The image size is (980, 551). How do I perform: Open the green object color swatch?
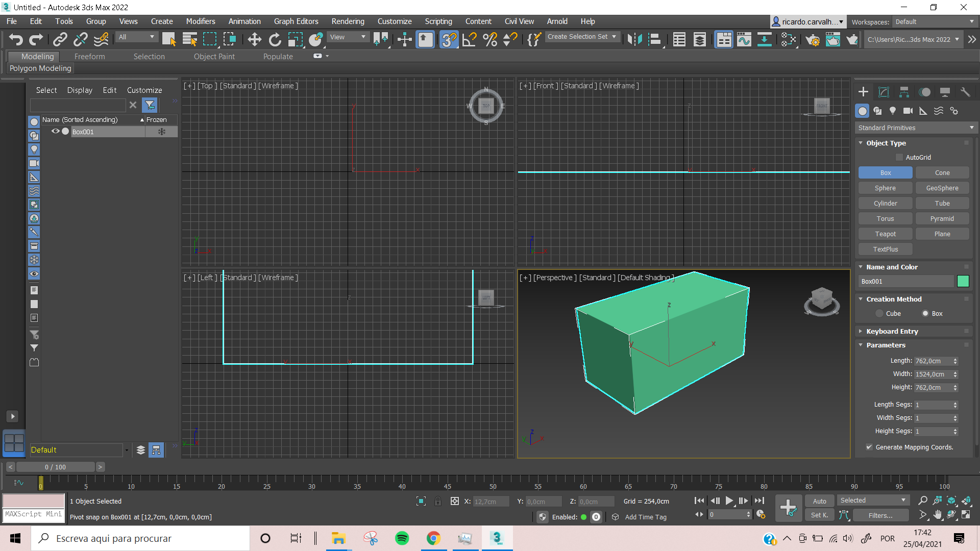click(x=963, y=282)
